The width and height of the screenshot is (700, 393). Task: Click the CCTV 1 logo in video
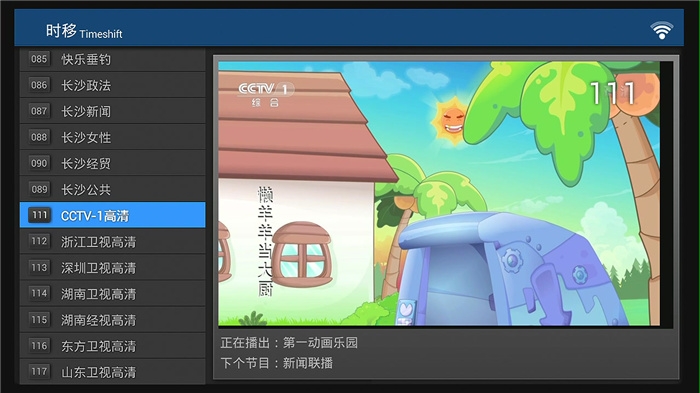265,94
